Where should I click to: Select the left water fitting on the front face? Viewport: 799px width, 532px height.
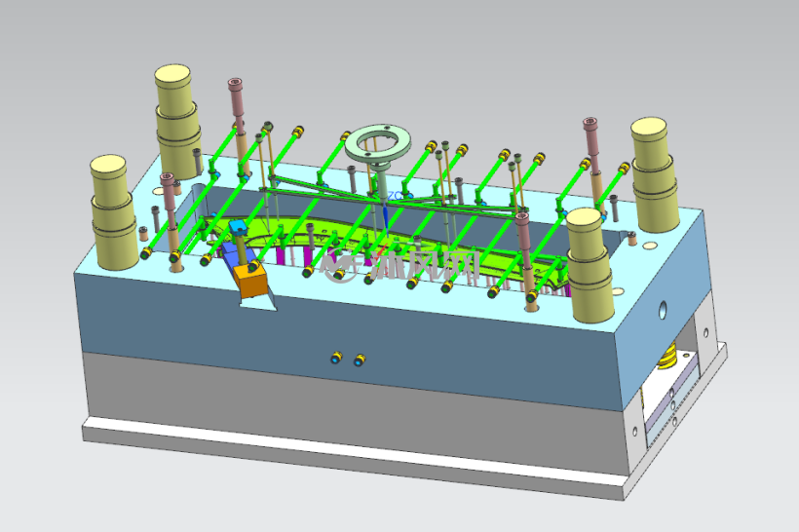pos(336,358)
